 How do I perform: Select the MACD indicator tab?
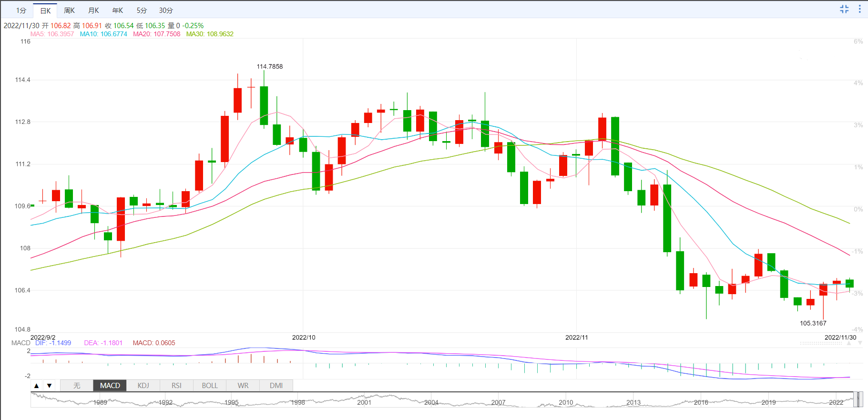(110, 386)
